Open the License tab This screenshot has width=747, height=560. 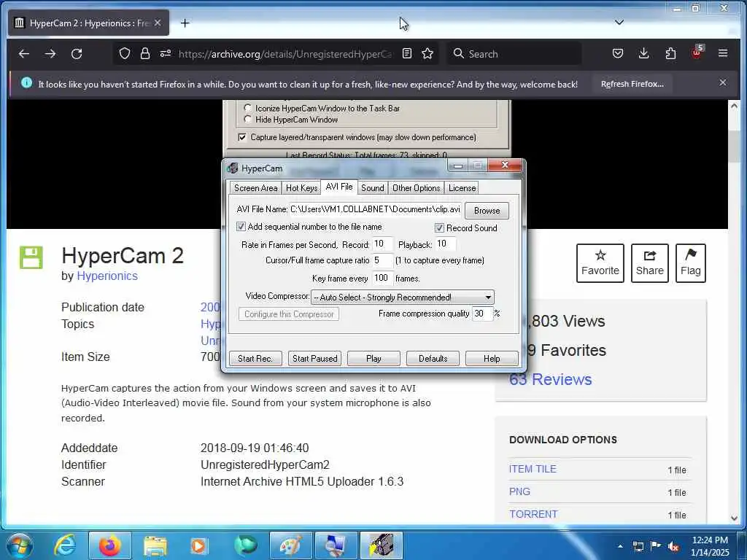[x=462, y=188]
